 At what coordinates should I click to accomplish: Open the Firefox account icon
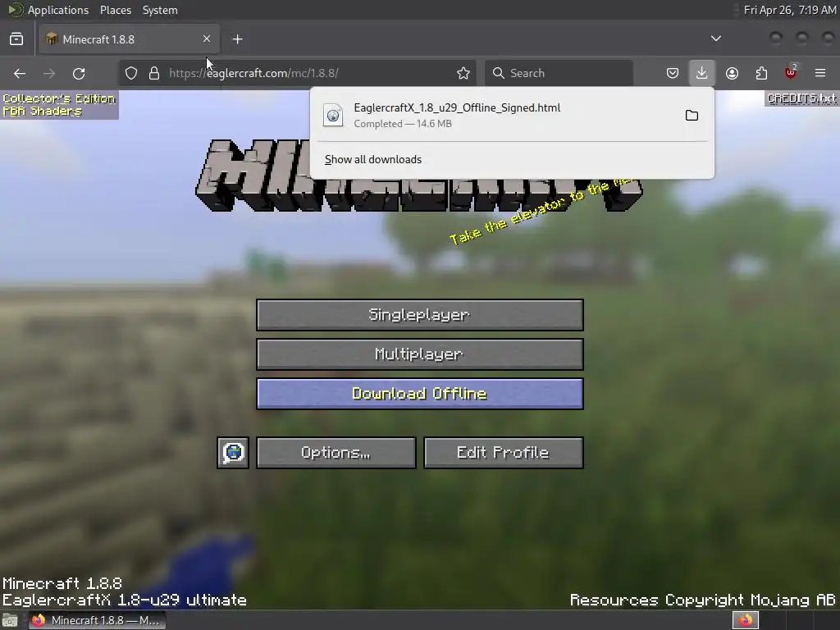pyautogui.click(x=732, y=73)
